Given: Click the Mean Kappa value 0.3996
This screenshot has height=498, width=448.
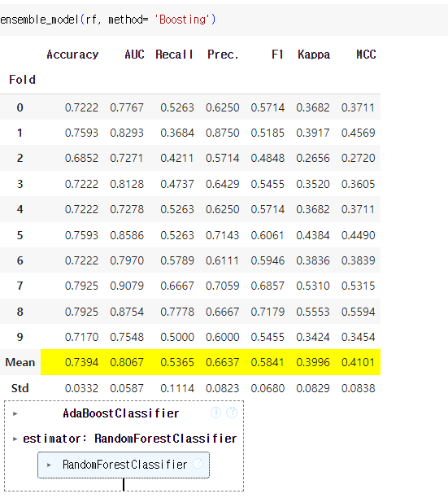Looking at the screenshot, I should [x=313, y=362].
